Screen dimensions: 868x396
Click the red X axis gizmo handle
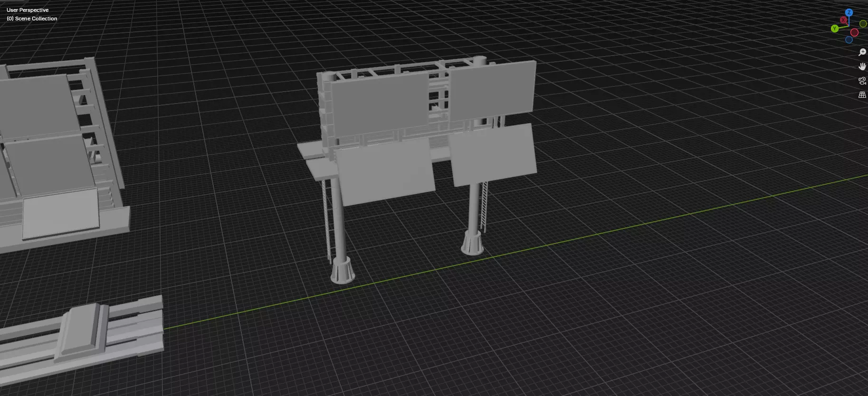tap(843, 20)
